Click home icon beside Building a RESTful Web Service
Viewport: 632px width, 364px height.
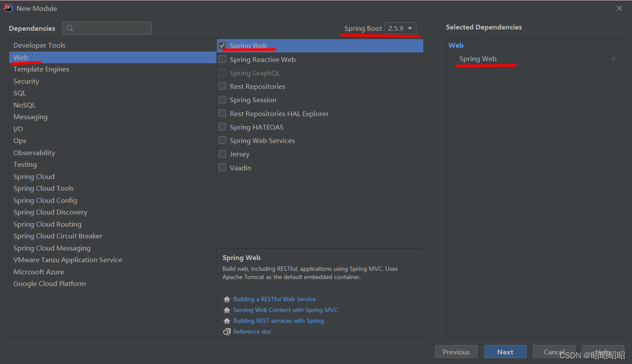[226, 299]
